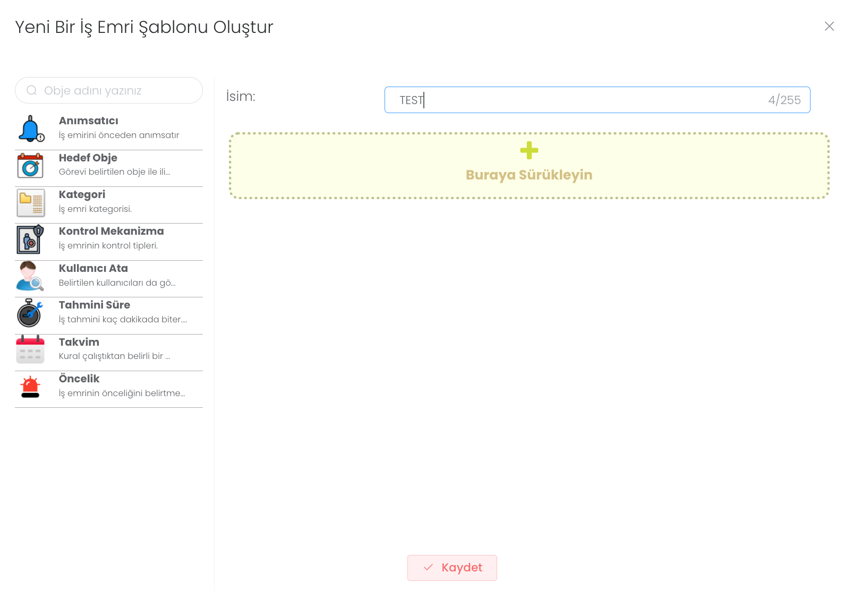Click the Takvim calendar icon
Viewport: 853px width, 616px height.
pos(30,350)
